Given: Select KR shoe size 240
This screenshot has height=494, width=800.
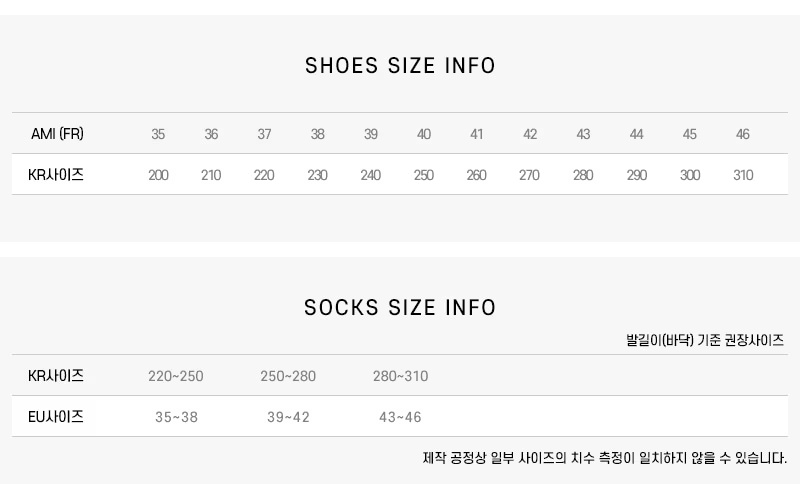Looking at the screenshot, I should pyautogui.click(x=370, y=175).
